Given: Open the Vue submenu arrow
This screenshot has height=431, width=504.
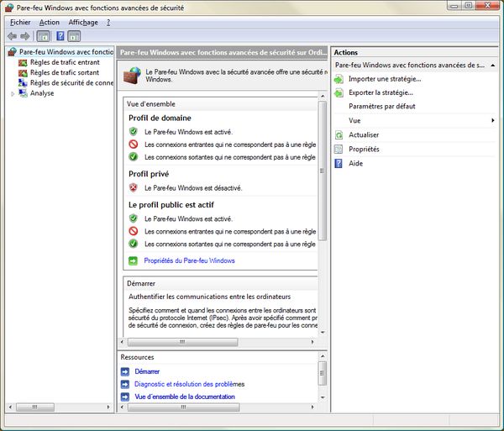Looking at the screenshot, I should click(x=492, y=121).
